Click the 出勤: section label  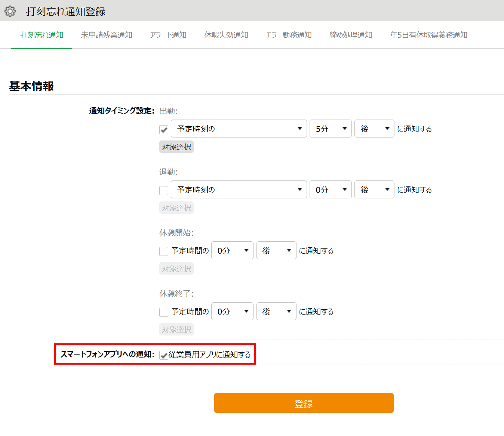(169, 111)
